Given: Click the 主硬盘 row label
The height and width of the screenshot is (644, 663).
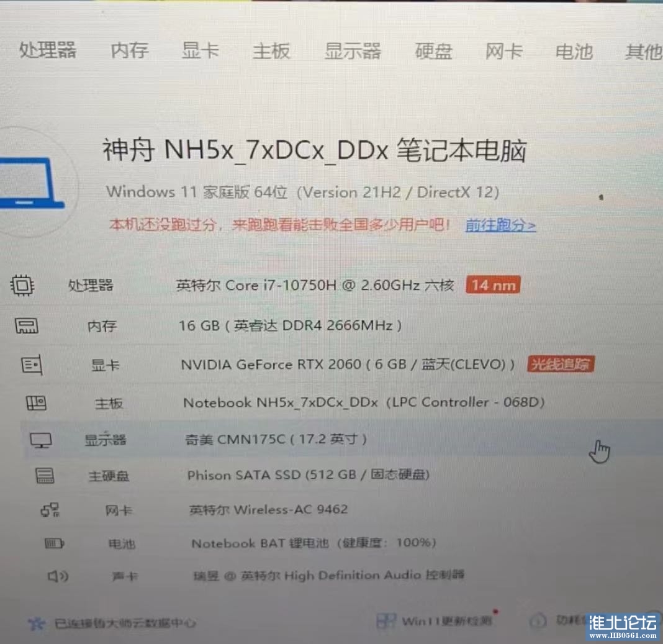Looking at the screenshot, I should (x=109, y=476).
